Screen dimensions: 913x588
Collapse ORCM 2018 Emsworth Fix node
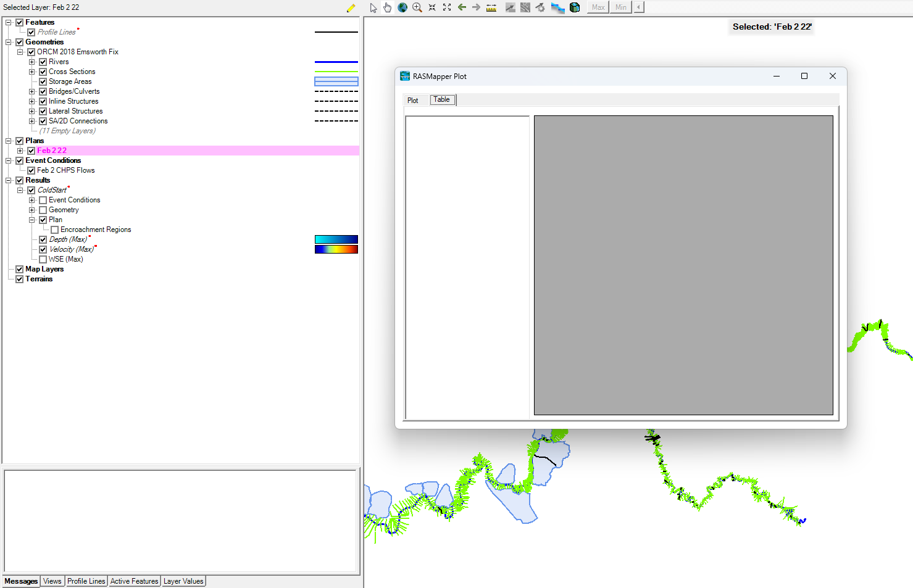point(20,52)
